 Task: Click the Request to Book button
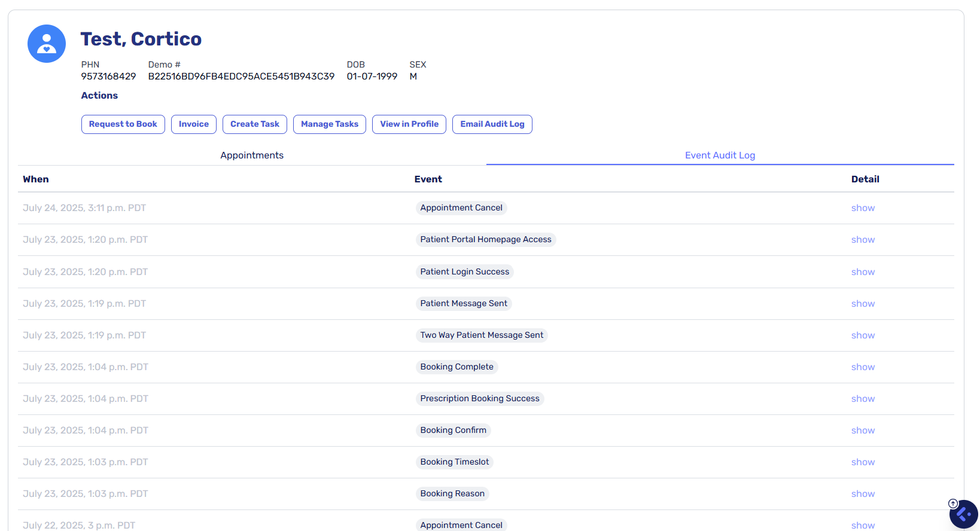123,124
